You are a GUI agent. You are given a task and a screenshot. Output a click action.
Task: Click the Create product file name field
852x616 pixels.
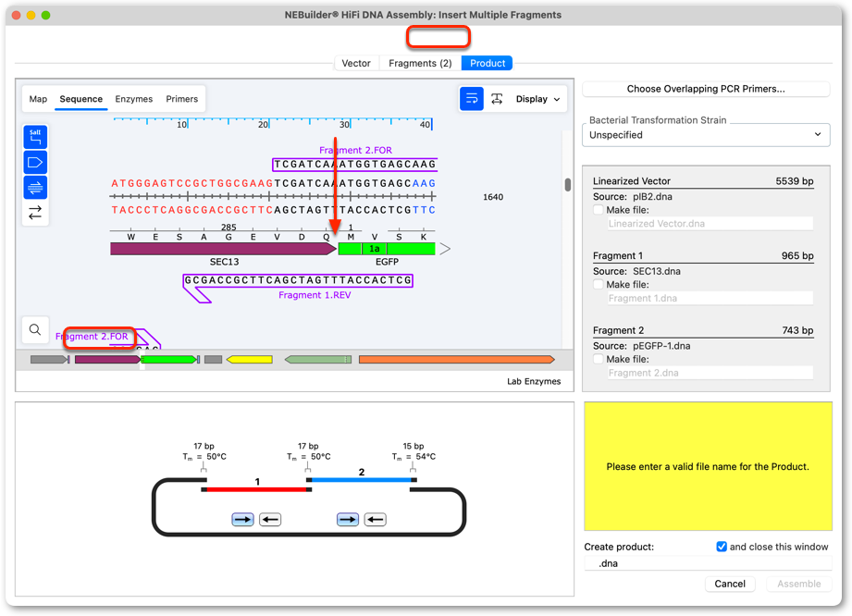pos(708,563)
